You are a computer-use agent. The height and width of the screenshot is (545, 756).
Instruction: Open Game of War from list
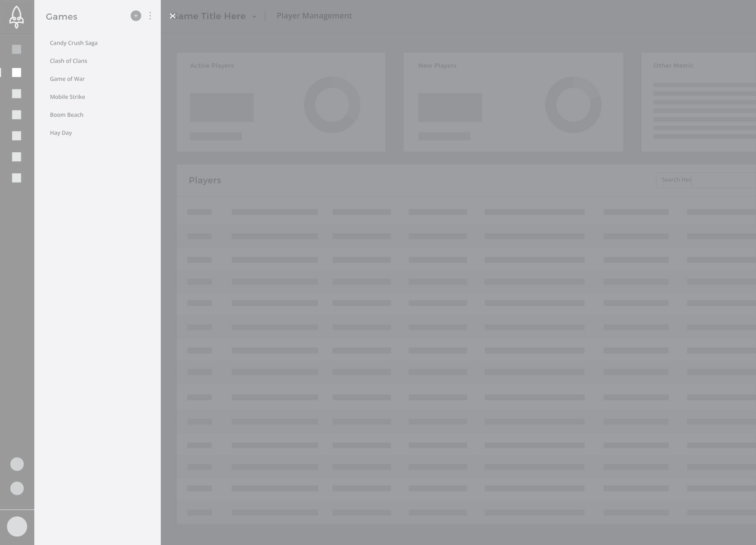[x=67, y=79]
